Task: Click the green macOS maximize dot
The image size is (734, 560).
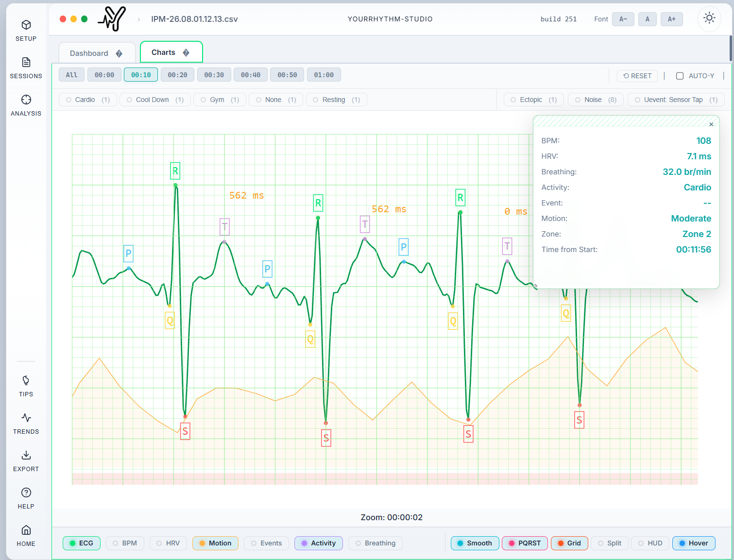Action: (x=84, y=19)
